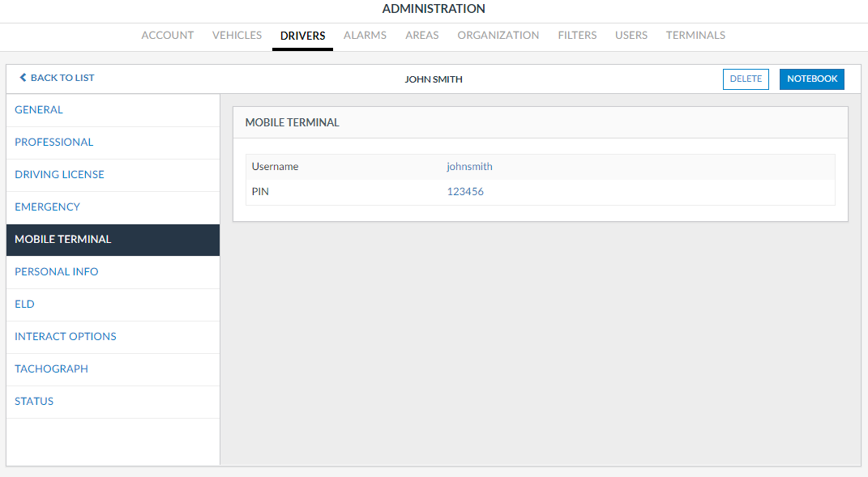Open the Account tab
868x477 pixels.
coord(168,36)
